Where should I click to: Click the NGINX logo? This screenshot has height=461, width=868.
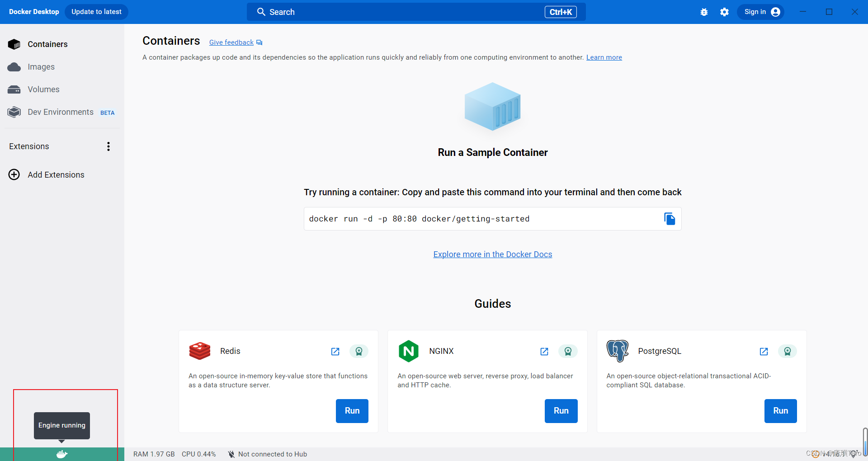click(x=409, y=351)
